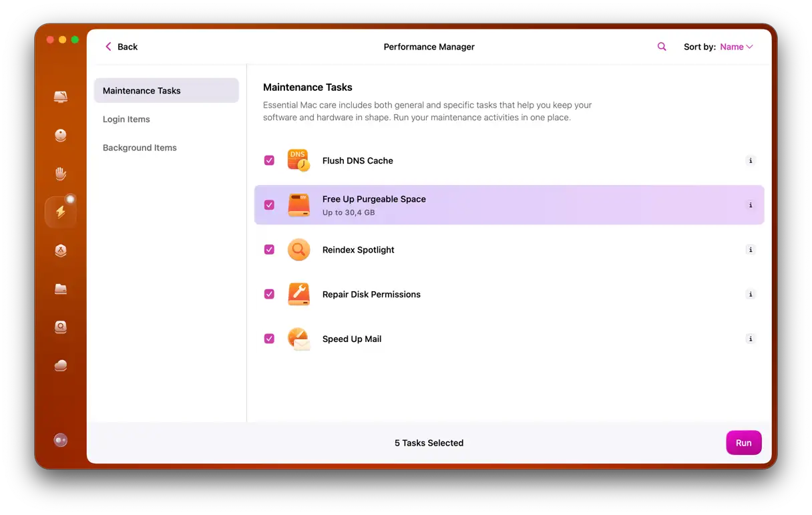Click the Reindex Spotlight magnifier icon
Screen dimensions: 812x515
pyautogui.click(x=298, y=250)
